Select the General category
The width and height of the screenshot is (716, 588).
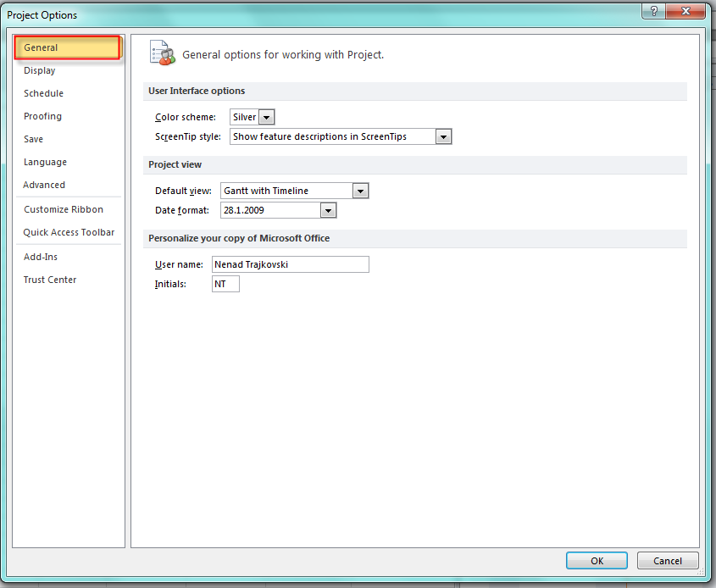click(41, 48)
